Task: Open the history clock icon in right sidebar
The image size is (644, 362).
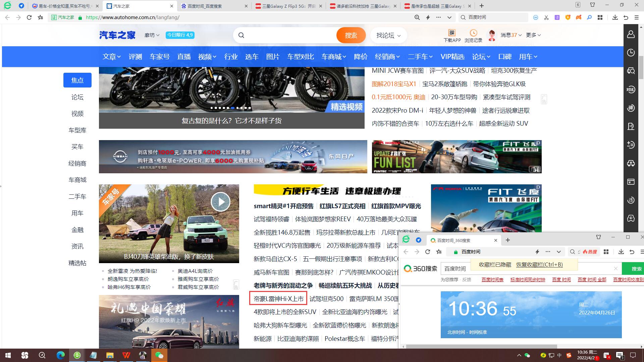Action: pyautogui.click(x=631, y=53)
